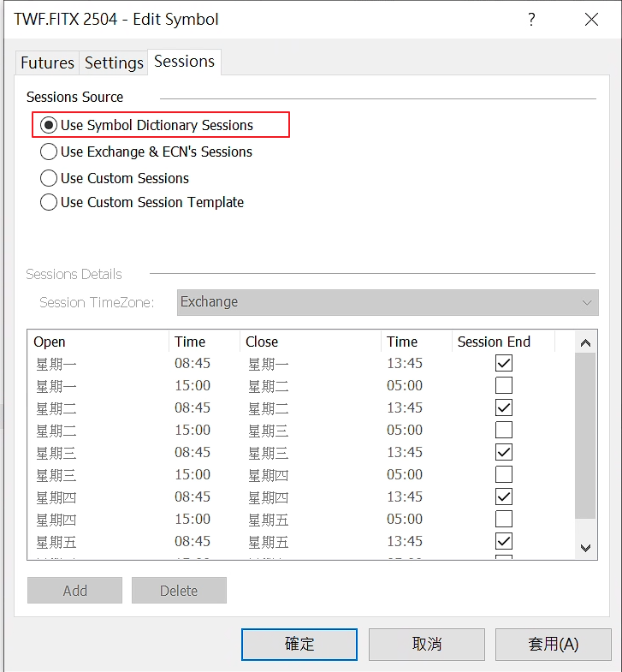
Task: Click the sessions list scroll down arrow
Action: pyautogui.click(x=585, y=548)
